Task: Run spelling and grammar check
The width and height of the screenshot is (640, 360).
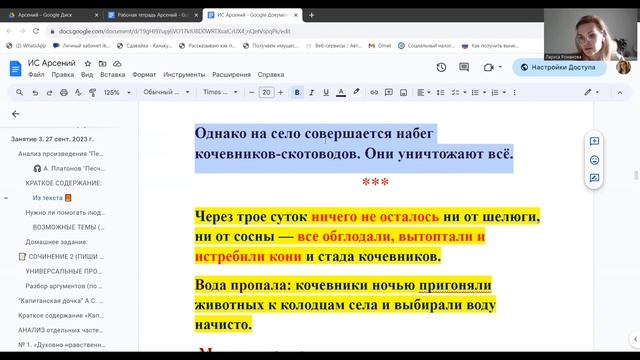Action: (78, 93)
